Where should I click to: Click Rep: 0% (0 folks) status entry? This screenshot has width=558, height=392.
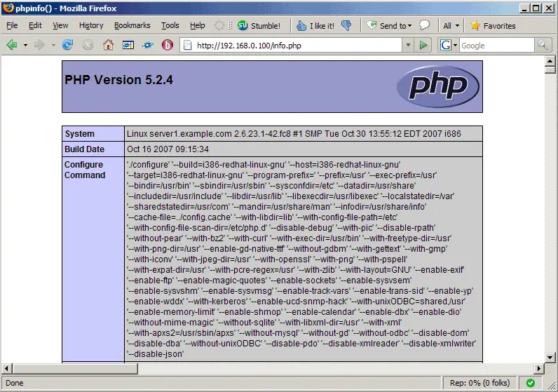[x=479, y=383]
